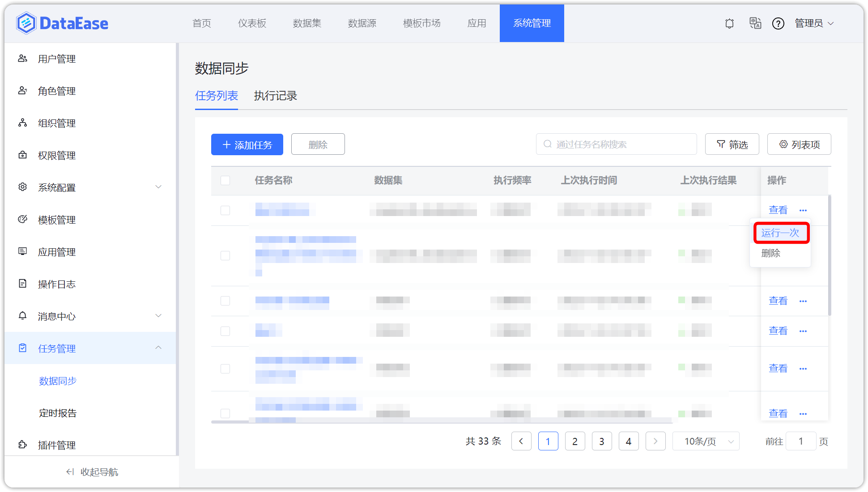
Task: Click the 添加任务 button
Action: [x=247, y=144]
